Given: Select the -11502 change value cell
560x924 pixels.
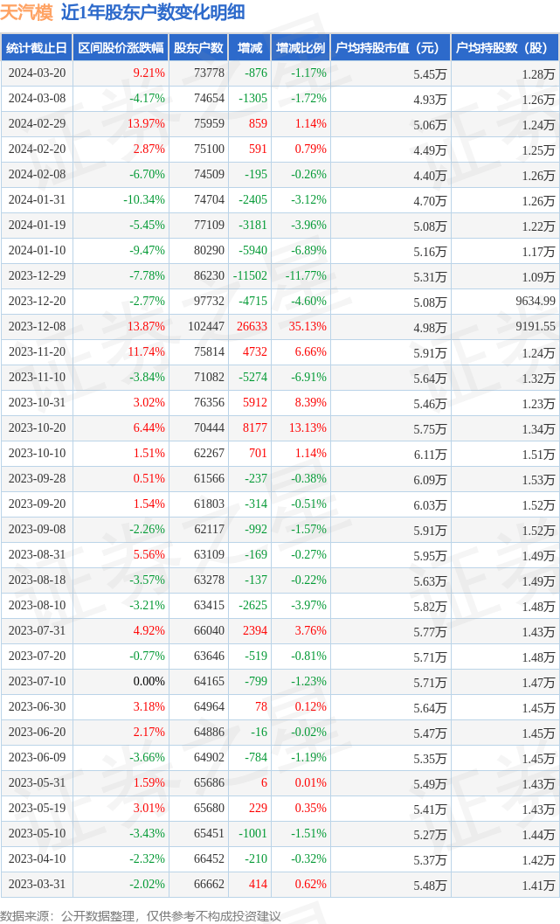Looking at the screenshot, I should click(250, 276).
